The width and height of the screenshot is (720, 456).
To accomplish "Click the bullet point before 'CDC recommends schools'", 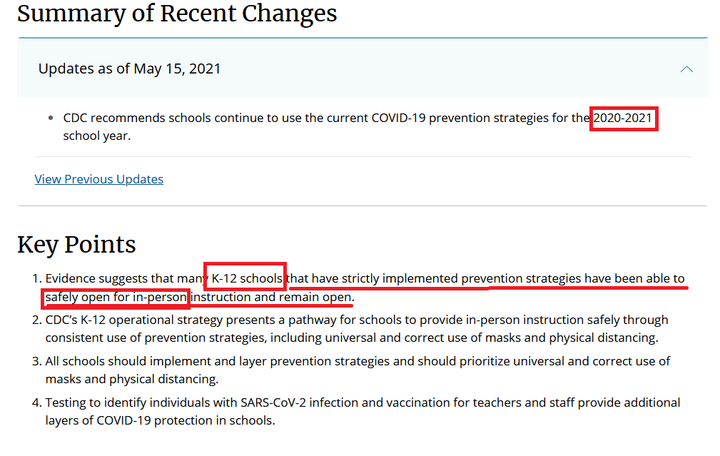I will tap(51, 118).
